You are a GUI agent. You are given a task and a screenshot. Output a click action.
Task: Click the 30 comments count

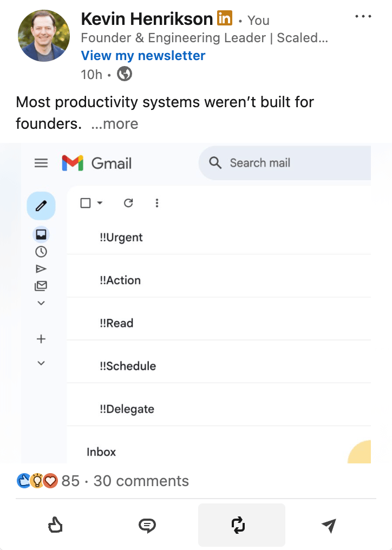point(141,481)
